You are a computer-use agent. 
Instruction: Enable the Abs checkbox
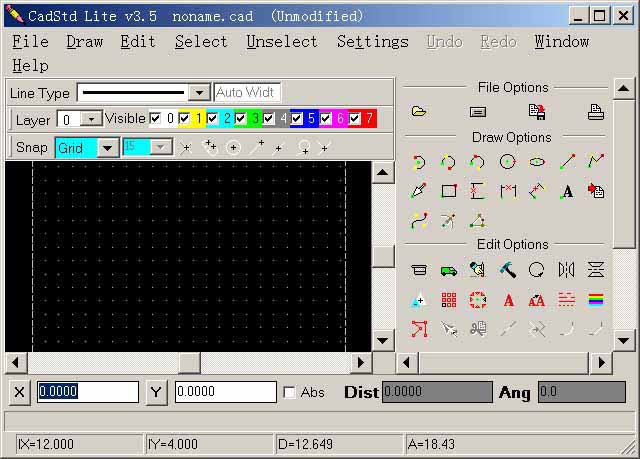click(290, 393)
